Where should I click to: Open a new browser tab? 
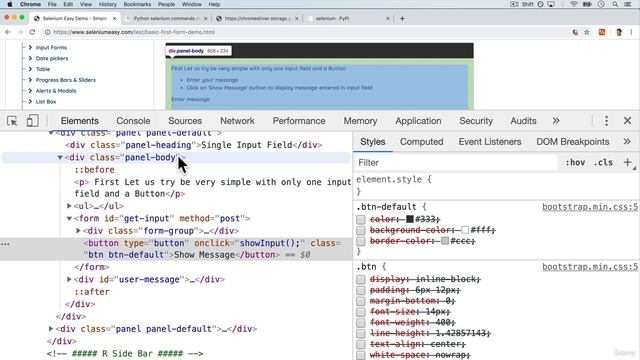click(402, 18)
